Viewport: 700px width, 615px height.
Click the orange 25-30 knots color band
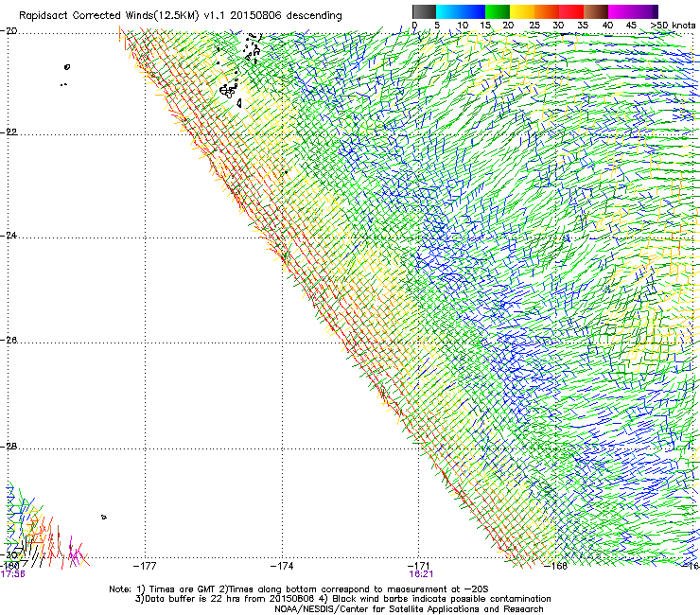pos(547,11)
